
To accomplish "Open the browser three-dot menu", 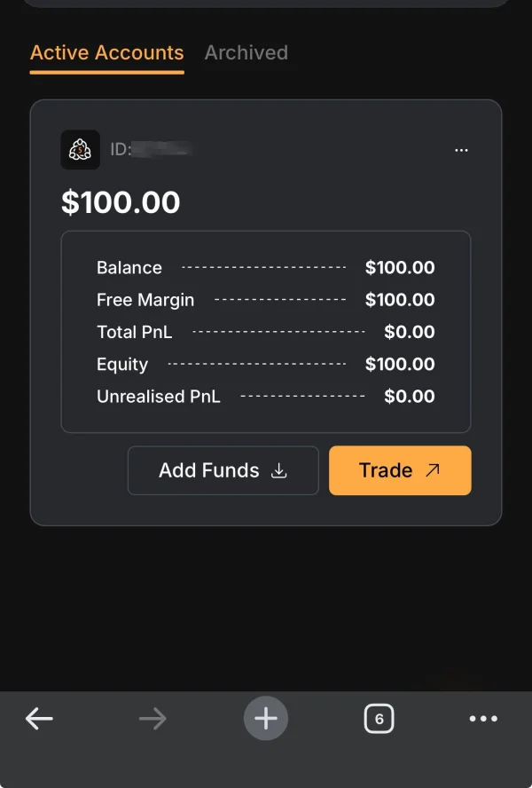I will tap(483, 719).
